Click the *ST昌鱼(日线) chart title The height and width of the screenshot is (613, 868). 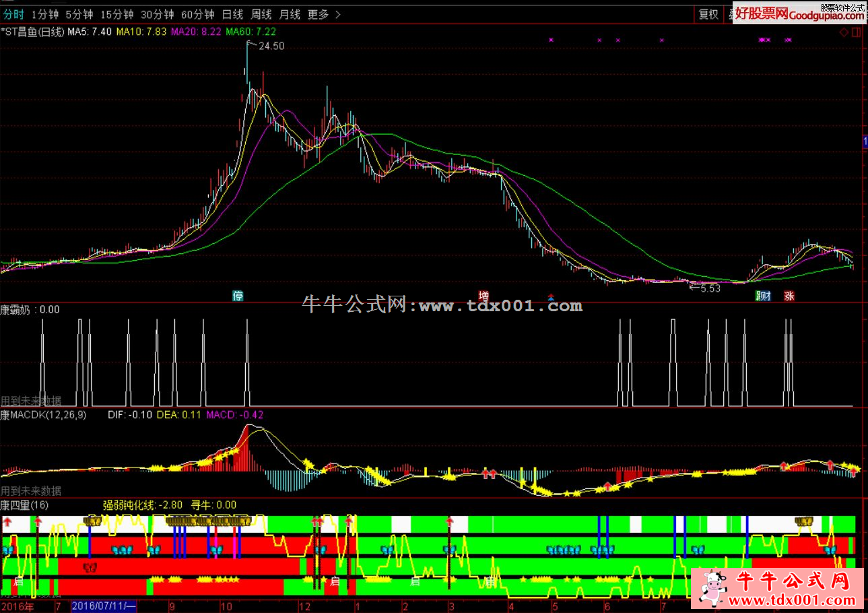34,32
